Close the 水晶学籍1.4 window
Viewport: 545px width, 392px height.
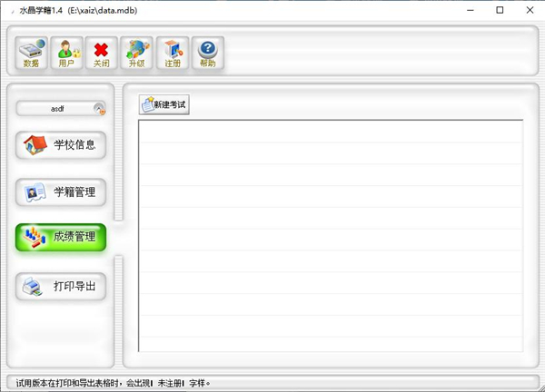coord(530,10)
